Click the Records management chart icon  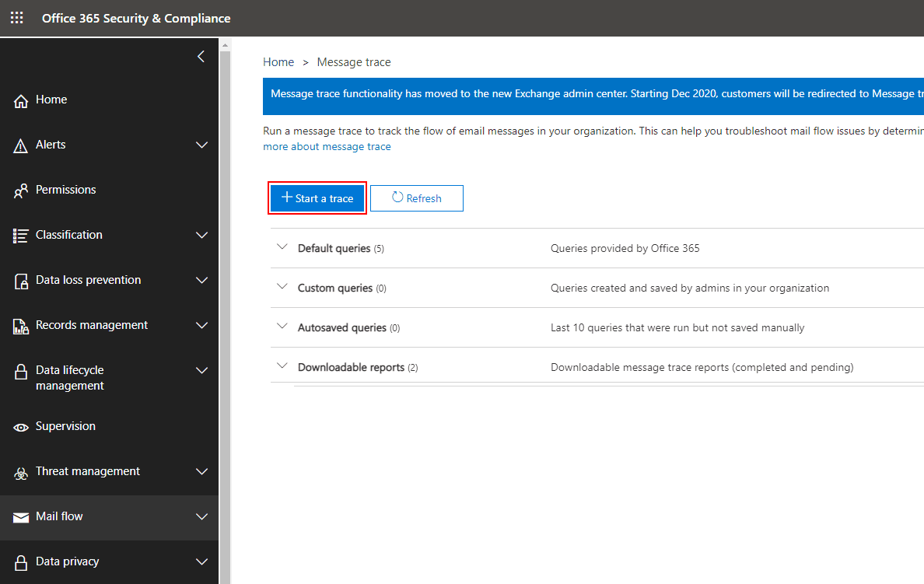21,326
